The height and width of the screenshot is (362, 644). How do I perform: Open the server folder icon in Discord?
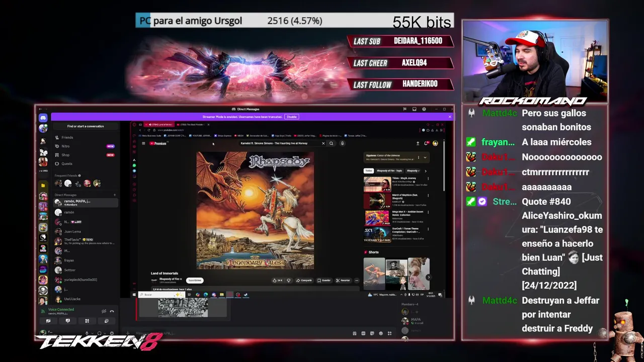(43, 185)
